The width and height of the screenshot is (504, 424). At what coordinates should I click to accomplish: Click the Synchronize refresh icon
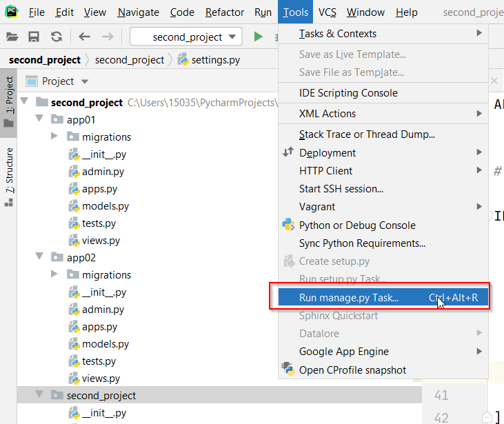57,37
